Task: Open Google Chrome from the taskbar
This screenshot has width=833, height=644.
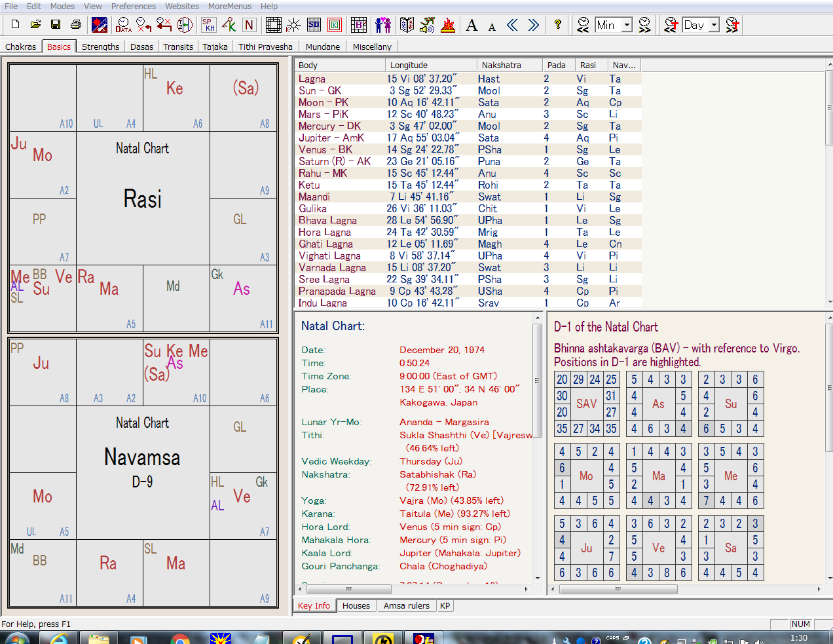Action: (x=179, y=639)
